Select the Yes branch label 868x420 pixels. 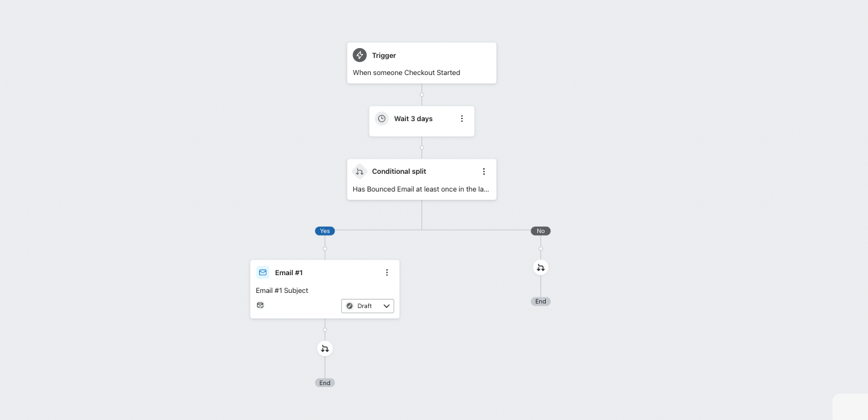[325, 231]
